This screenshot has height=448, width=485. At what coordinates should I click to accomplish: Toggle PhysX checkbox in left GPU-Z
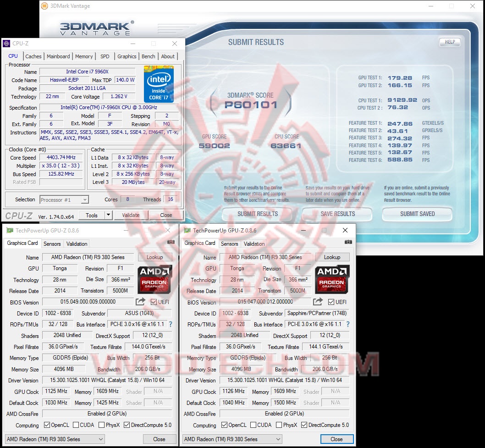(x=101, y=425)
